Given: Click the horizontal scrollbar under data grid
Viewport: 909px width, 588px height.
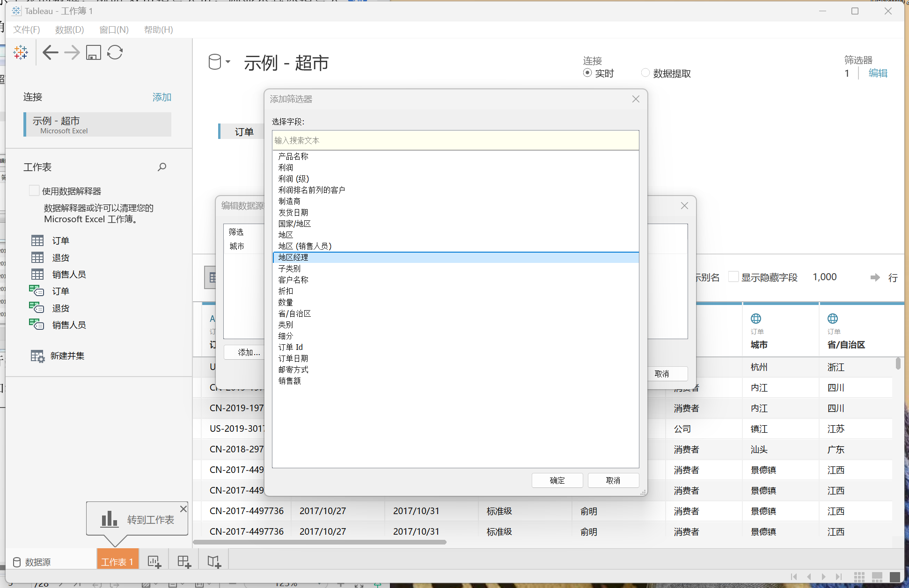Looking at the screenshot, I should coord(320,542).
